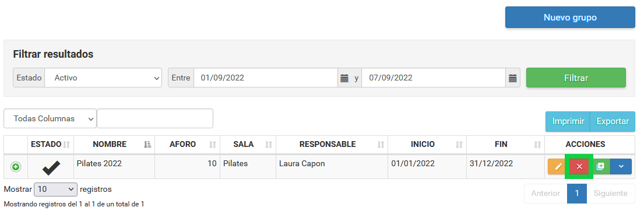Screen dimensions: 644x221
Task: Focus the search field beside Todas Columnas
Action: pos(155,119)
